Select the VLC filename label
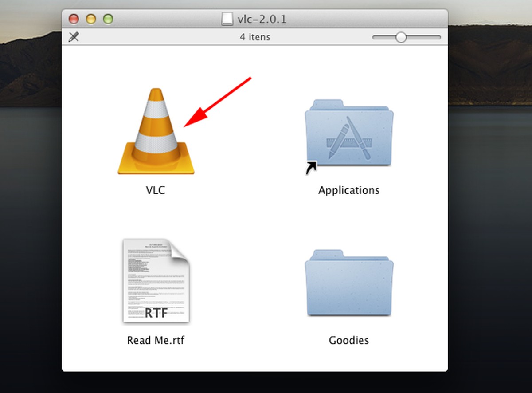The height and width of the screenshot is (393, 532). (155, 190)
